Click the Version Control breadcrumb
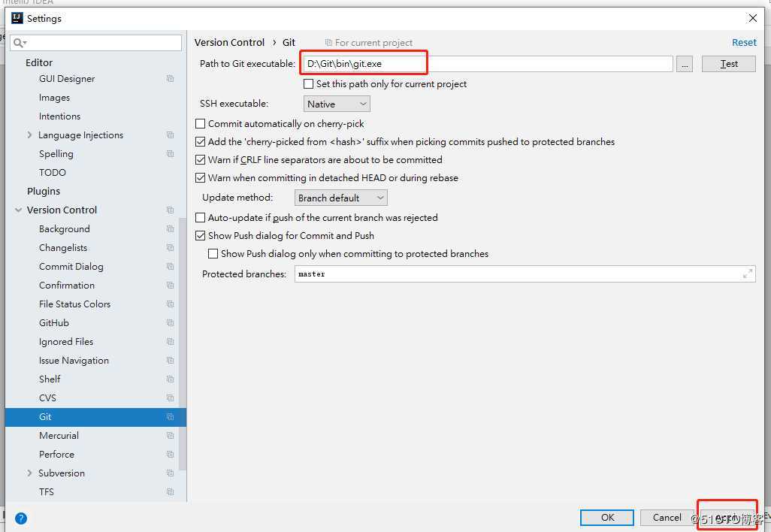 tap(229, 43)
